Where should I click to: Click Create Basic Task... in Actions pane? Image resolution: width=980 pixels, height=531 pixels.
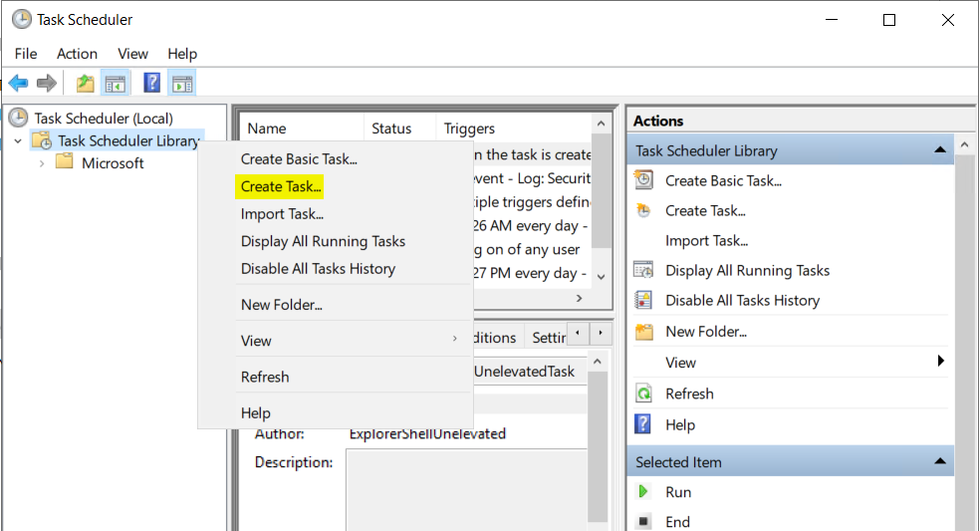[x=723, y=180]
